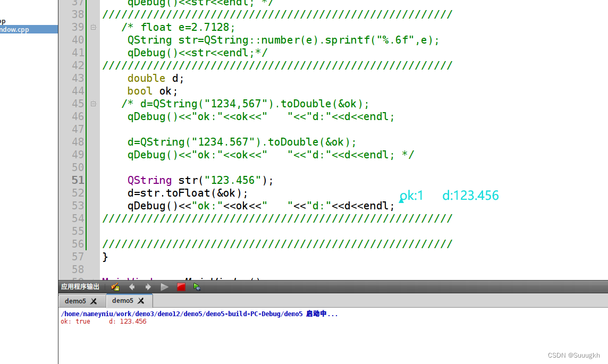Image resolution: width=608 pixels, height=364 pixels.
Task: Place cursor on 'double d;' declaration
Action: tap(156, 78)
